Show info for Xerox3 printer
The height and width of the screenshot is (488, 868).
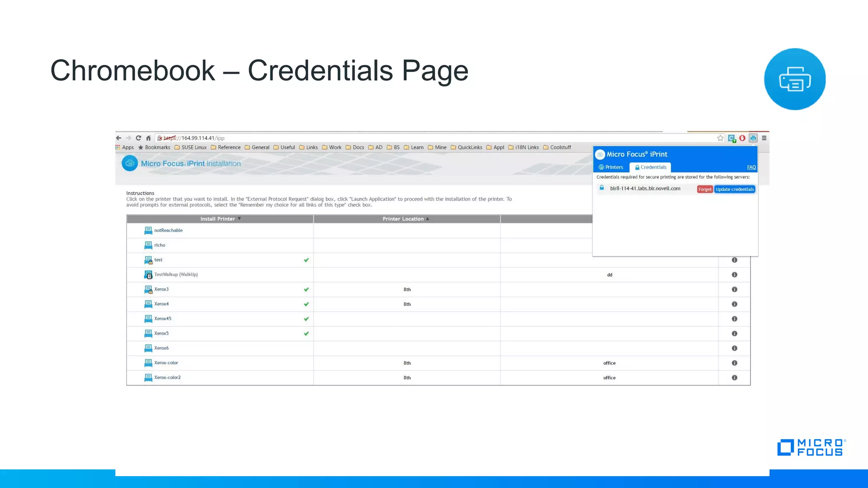tap(734, 289)
